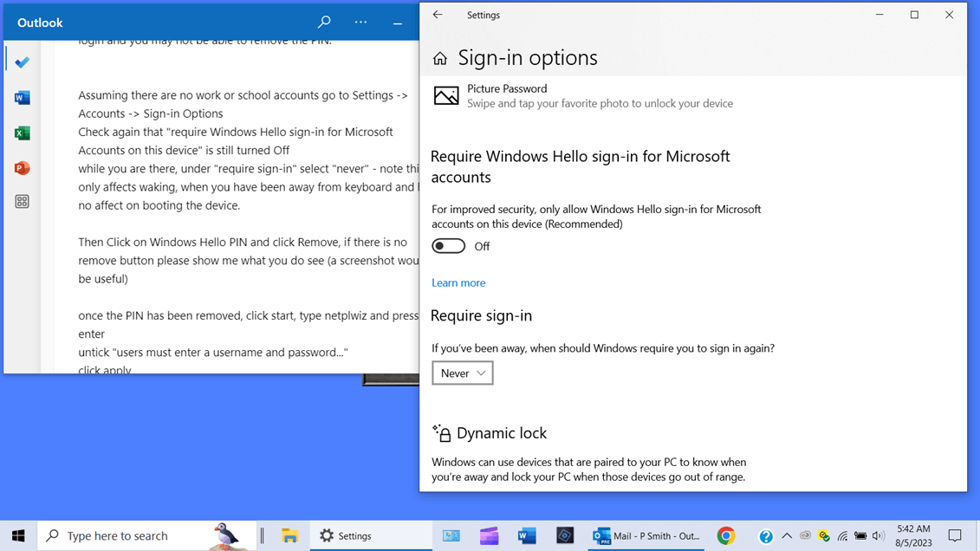Click the battery status tray icon

(x=860, y=536)
